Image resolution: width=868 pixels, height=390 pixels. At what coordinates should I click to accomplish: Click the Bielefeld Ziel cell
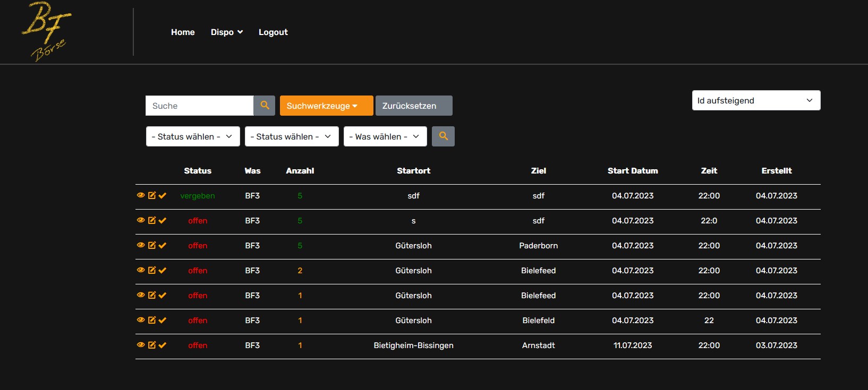pyautogui.click(x=539, y=320)
